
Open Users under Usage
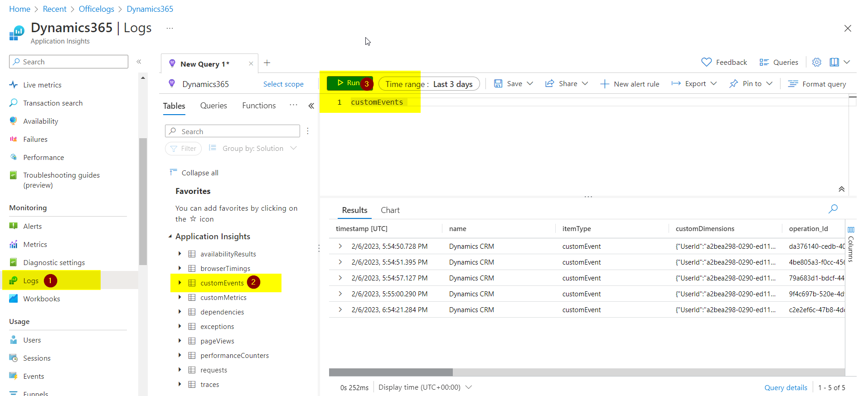coord(32,340)
